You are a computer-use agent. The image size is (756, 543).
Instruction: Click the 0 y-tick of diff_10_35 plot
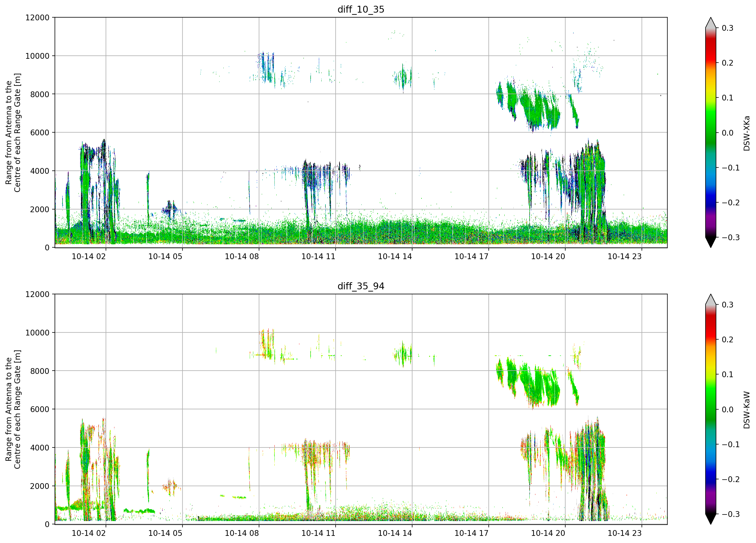(47, 248)
